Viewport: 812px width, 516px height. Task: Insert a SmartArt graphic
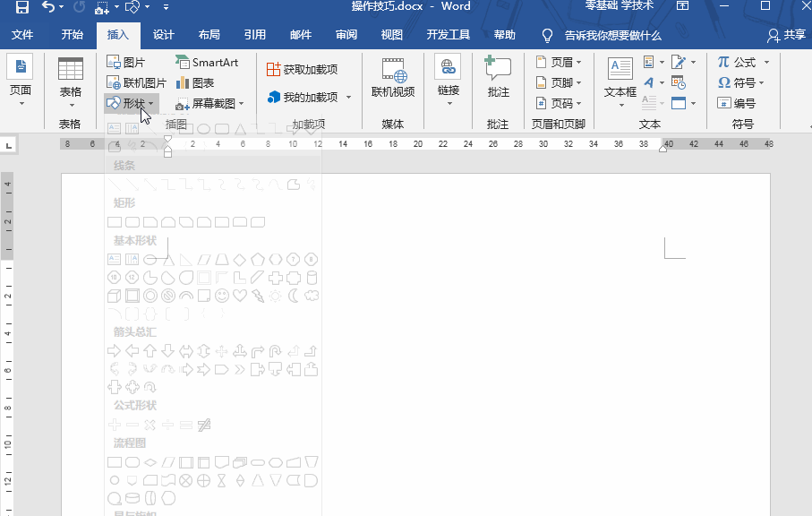coord(207,62)
